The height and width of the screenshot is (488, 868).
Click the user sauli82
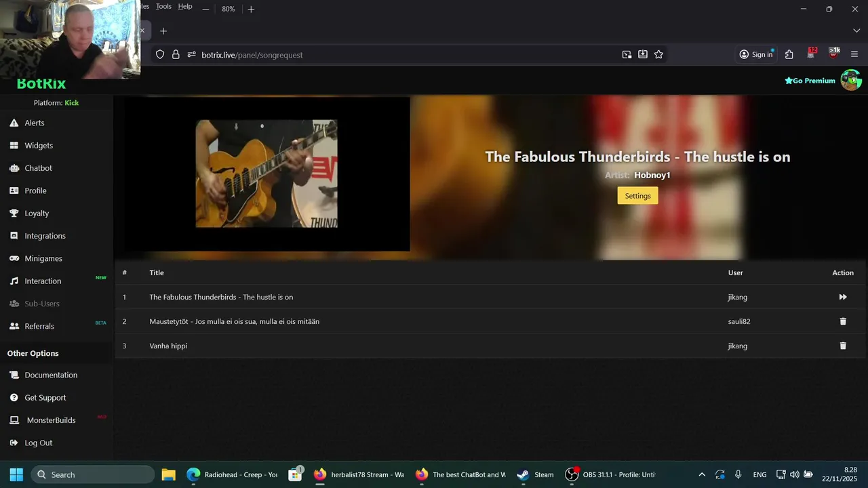[739, 321]
